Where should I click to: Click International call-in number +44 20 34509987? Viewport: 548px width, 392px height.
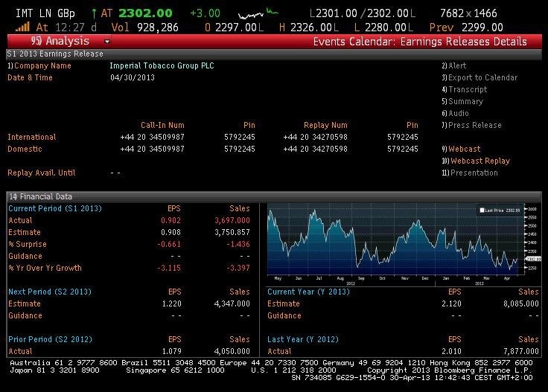pyautogui.click(x=153, y=137)
